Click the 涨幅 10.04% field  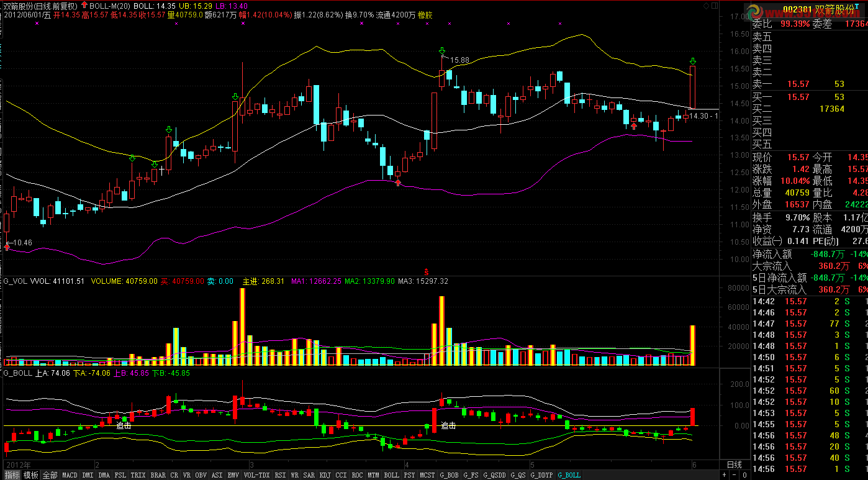click(782, 181)
